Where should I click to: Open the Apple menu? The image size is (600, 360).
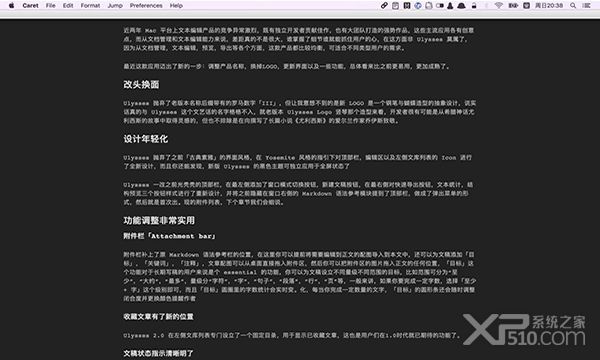pos(11,5)
